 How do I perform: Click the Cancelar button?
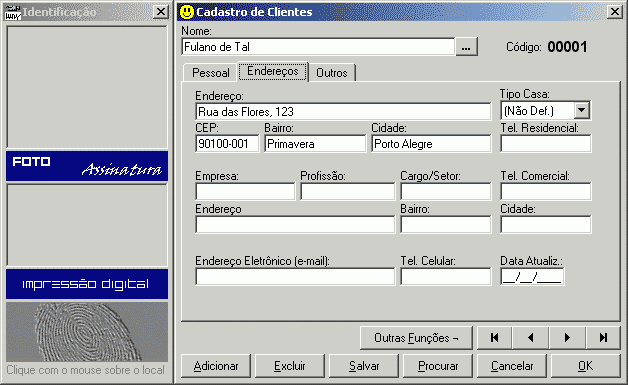tap(512, 366)
